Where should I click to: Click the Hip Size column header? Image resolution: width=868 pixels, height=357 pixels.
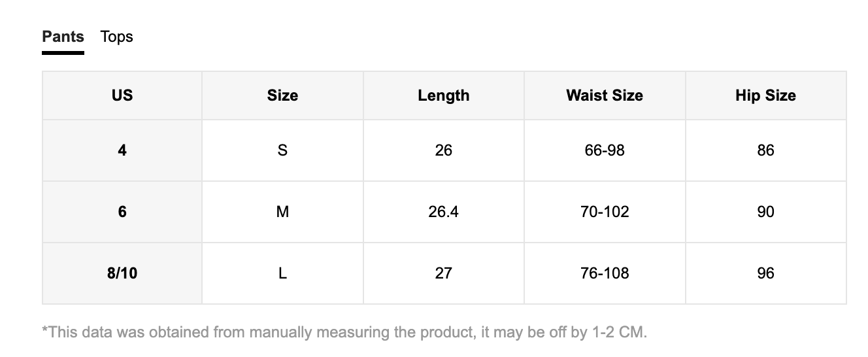coord(765,95)
